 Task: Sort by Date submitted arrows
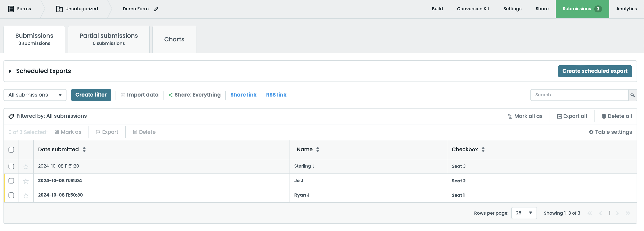click(x=84, y=149)
